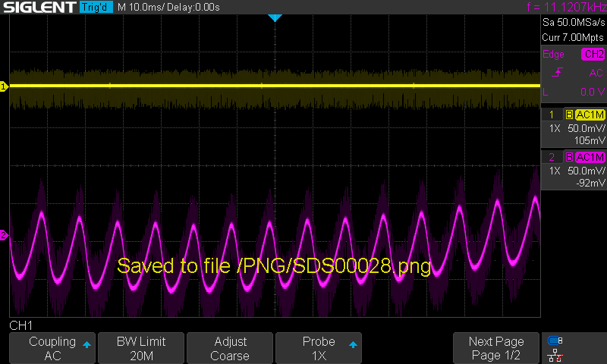
Task: Click the trigger coupling AC label
Action: point(596,73)
